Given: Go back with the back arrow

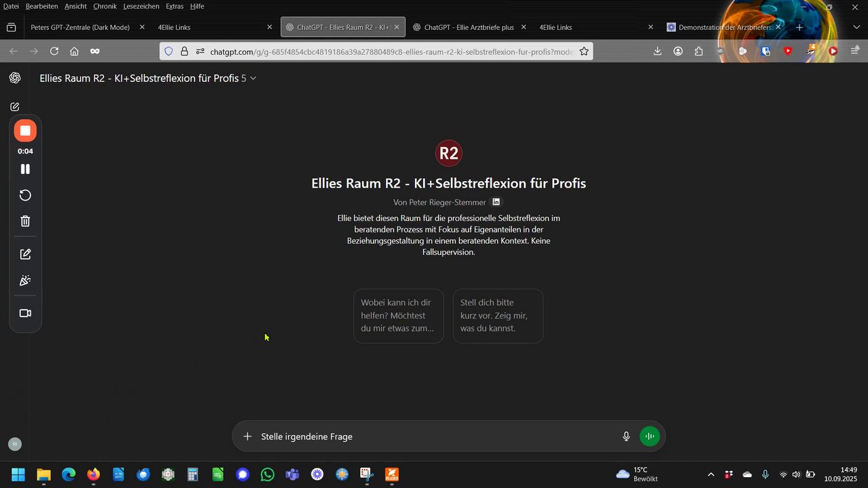Looking at the screenshot, I should 14,51.
